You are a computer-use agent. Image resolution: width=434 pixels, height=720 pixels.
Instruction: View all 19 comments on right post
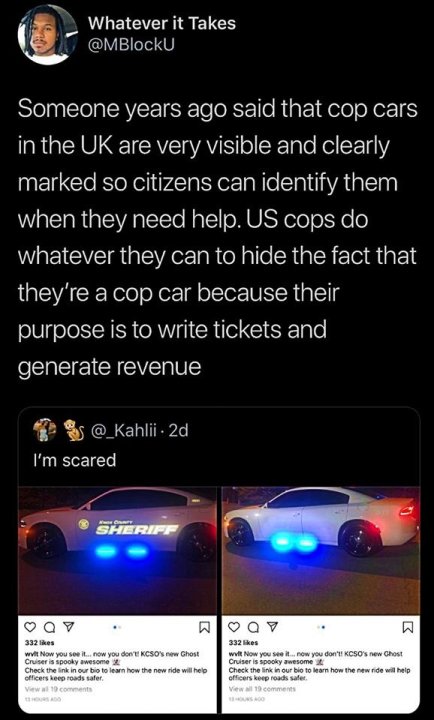263,689
